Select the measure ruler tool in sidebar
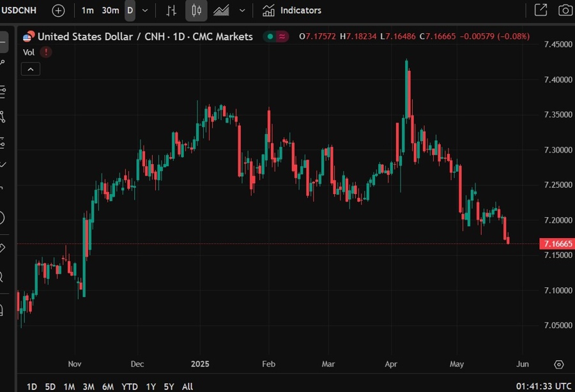This screenshot has width=575, height=392. pyautogui.click(x=2, y=248)
